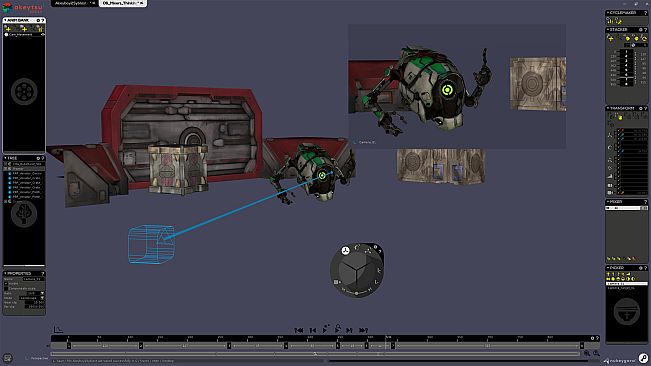651x366 pixels.
Task: Open Tree panel help
Action: 43,158
